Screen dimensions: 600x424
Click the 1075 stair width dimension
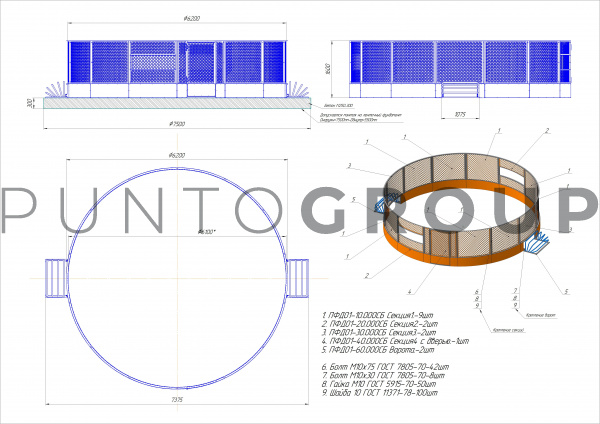tap(460, 114)
